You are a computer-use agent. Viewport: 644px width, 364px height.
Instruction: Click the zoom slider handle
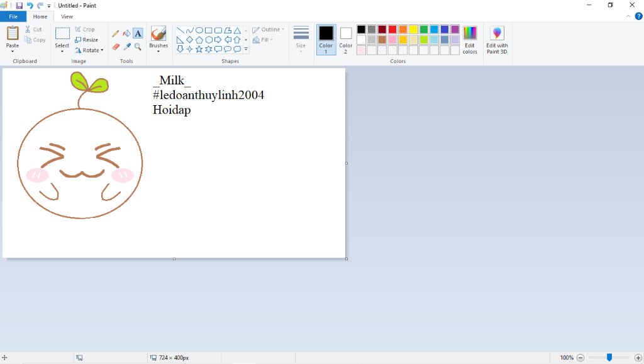pos(609,358)
